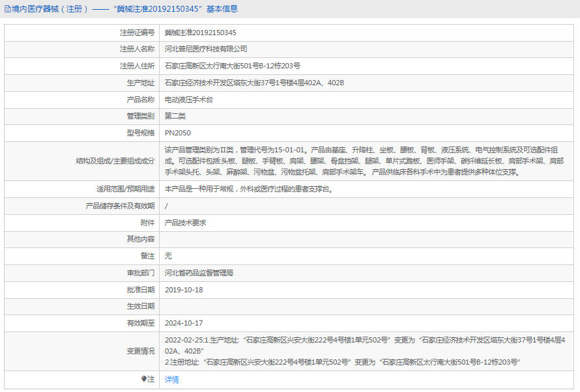Click the 注册人住所 label
580x392 pixels.
coord(137,66)
